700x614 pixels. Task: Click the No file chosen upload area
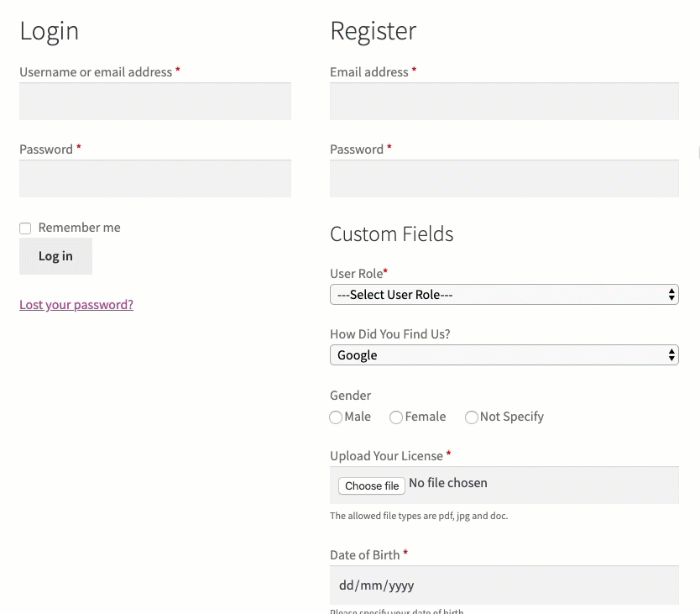tap(448, 483)
